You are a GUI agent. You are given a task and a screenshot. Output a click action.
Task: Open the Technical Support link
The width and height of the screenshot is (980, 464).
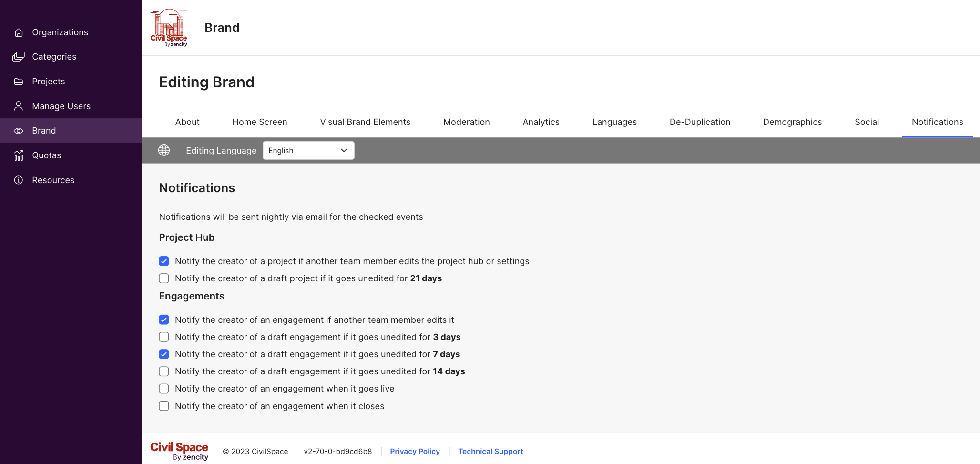tap(490, 452)
